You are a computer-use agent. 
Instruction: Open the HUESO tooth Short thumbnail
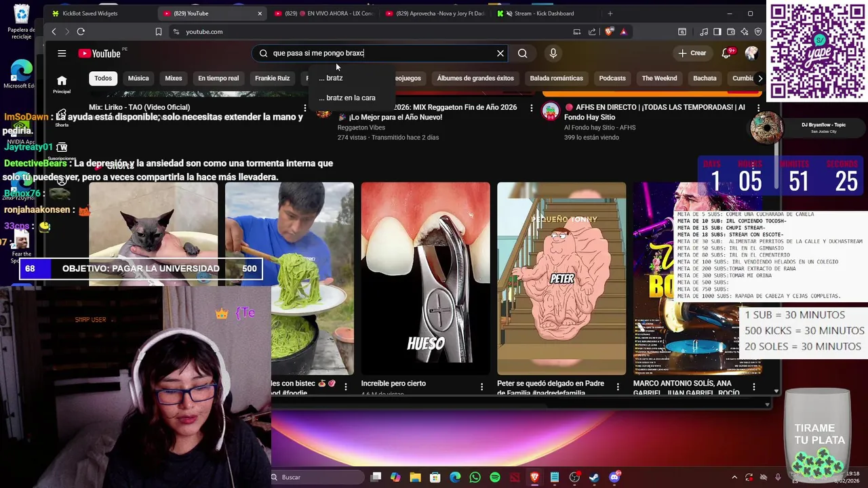425,278
